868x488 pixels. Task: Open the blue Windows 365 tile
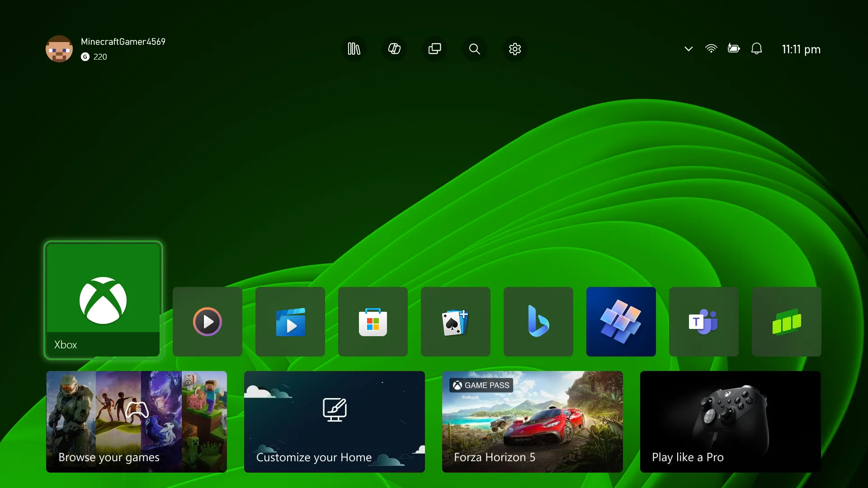coord(621,322)
